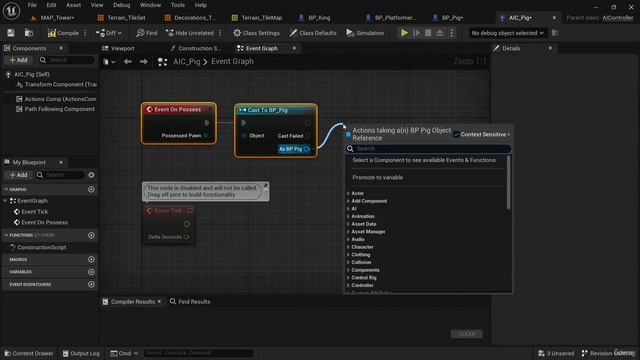Screen dimensions: 640x360
Task: Switch to Find Results tab
Action: tap(190, 302)
